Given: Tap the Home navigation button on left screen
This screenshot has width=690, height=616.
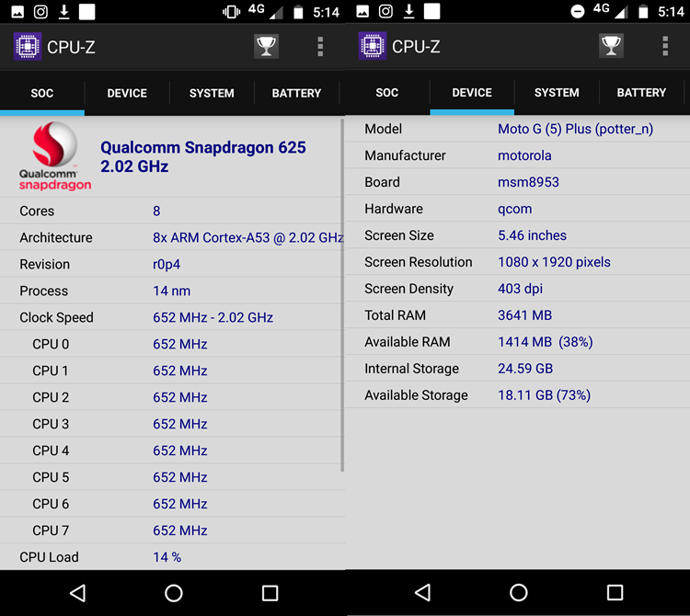Looking at the screenshot, I should pyautogui.click(x=174, y=593).
